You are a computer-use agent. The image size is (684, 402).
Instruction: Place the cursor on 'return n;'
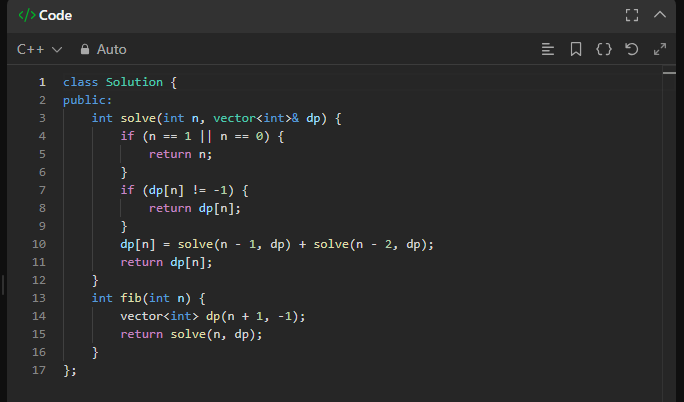(181, 154)
